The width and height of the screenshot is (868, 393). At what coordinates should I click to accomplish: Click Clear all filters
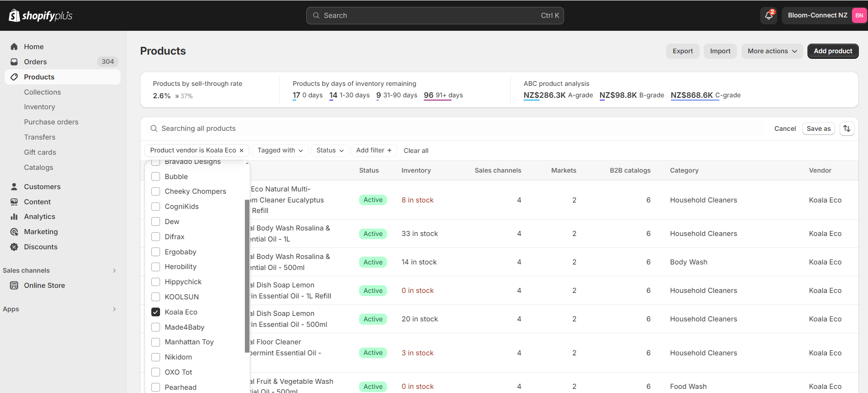pos(416,151)
